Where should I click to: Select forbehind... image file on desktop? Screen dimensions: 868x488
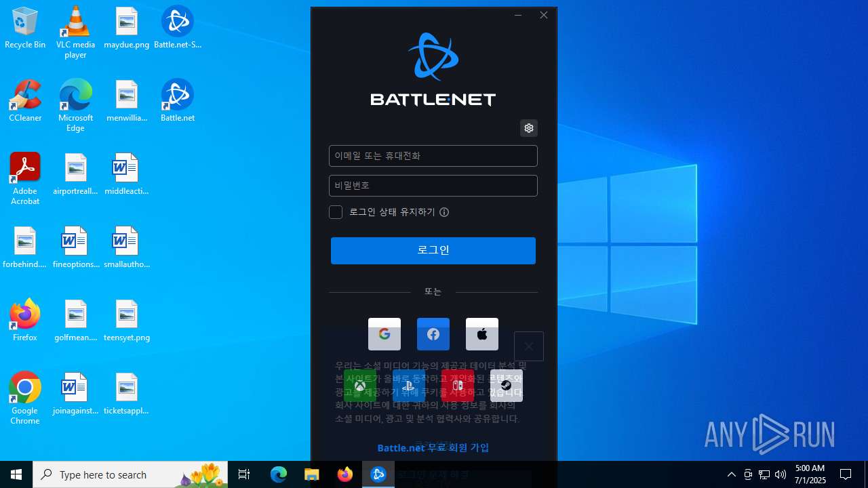(x=25, y=247)
